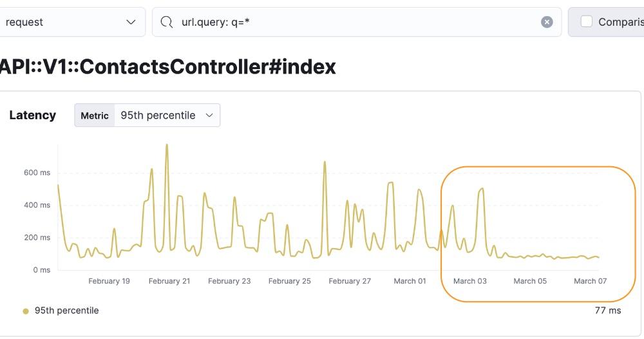Clear the url.query search text
The image size is (644, 339).
(x=547, y=22)
